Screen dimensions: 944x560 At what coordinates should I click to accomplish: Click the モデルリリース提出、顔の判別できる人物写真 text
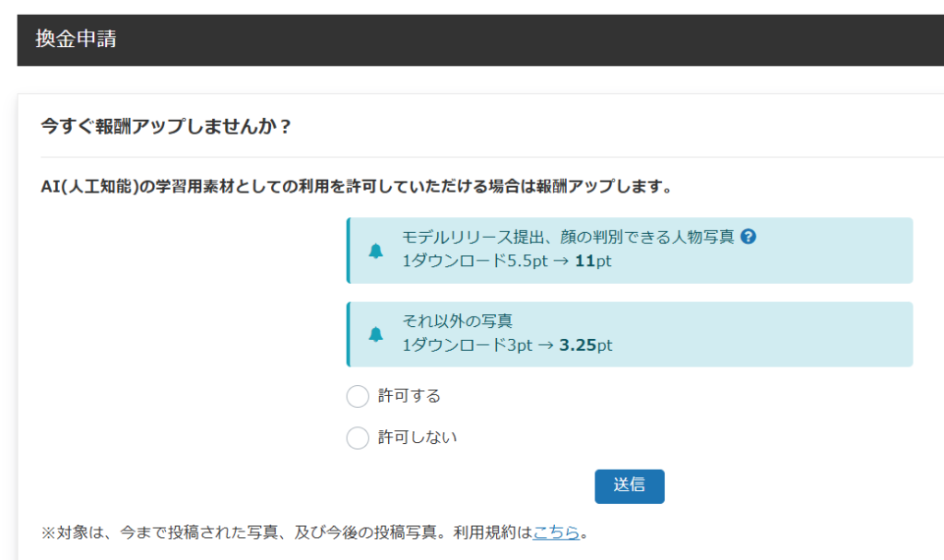(x=568, y=237)
